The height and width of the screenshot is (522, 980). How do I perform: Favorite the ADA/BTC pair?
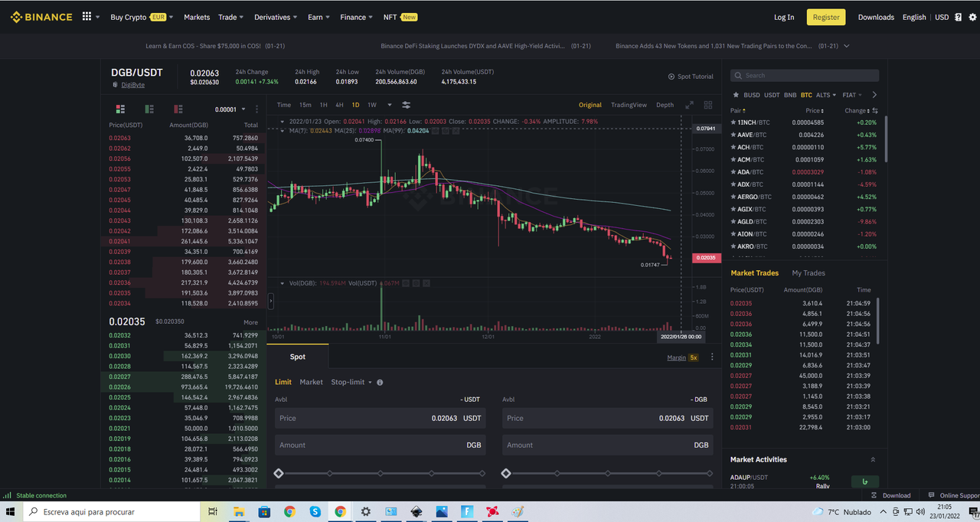point(733,172)
